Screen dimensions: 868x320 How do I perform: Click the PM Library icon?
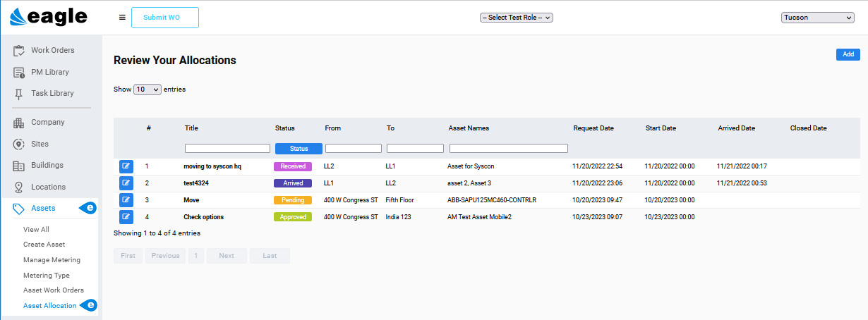pos(19,72)
